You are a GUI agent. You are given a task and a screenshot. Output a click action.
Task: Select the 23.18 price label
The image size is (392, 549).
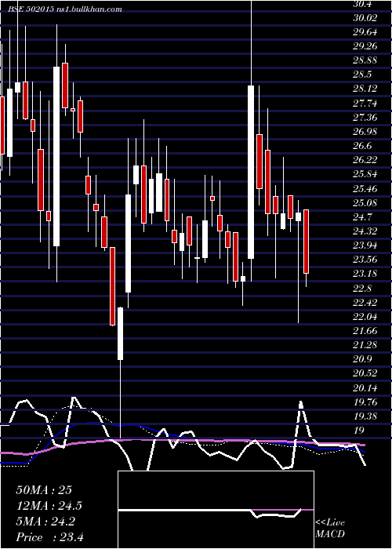[x=365, y=274]
